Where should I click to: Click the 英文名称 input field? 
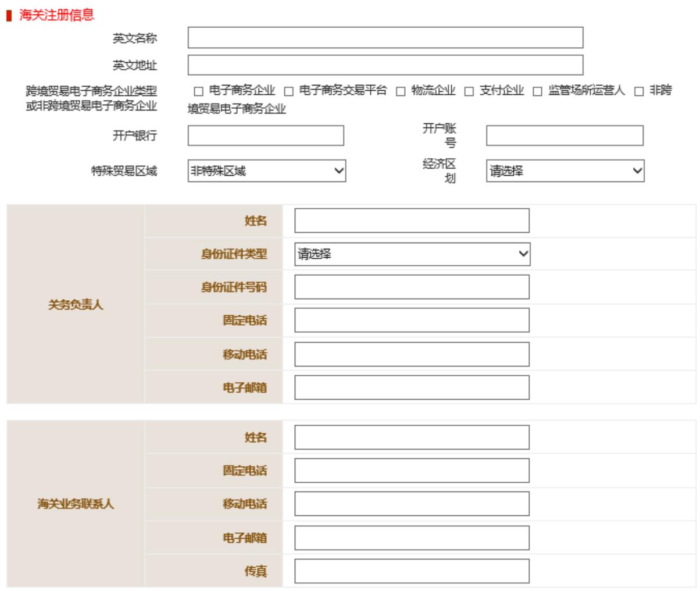coord(385,38)
